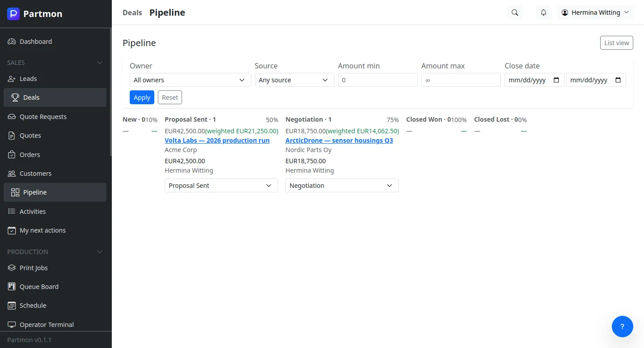Collapse the PRODUCTION sidebar section

55,252
